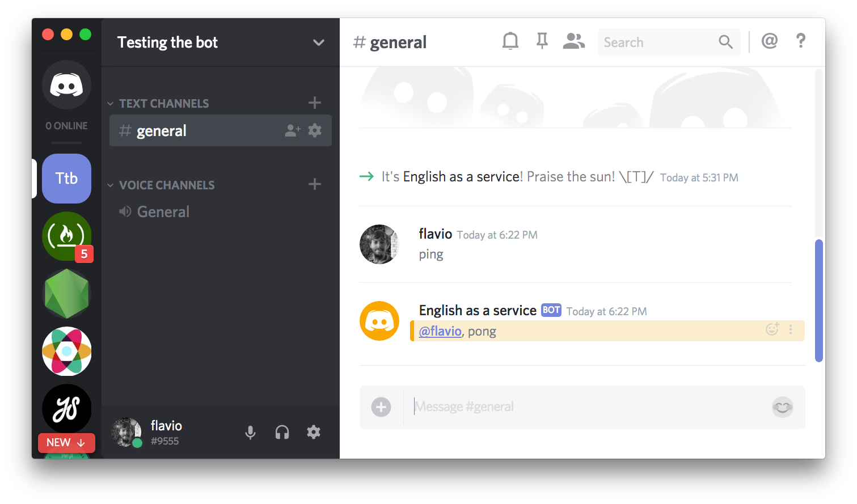Open Discord home direct messages icon
The width and height of the screenshot is (857, 504).
coord(66,85)
